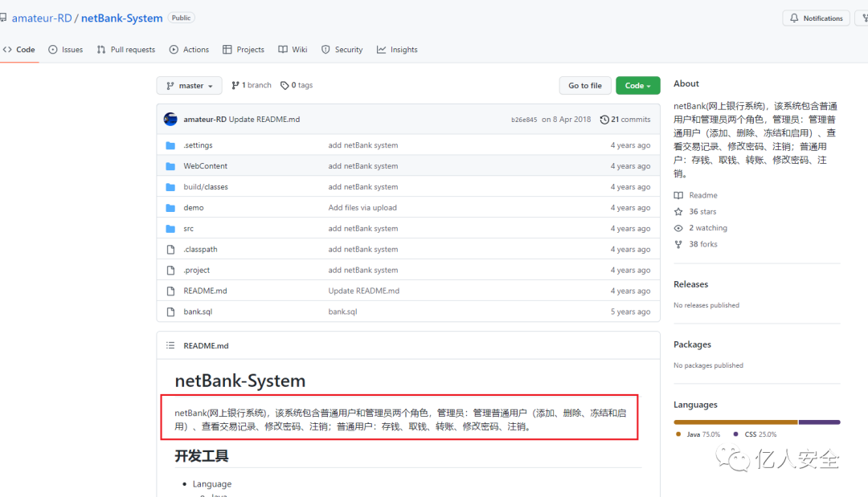Click the stars icon in About
Viewport: 868px width, 497px height.
coord(678,212)
